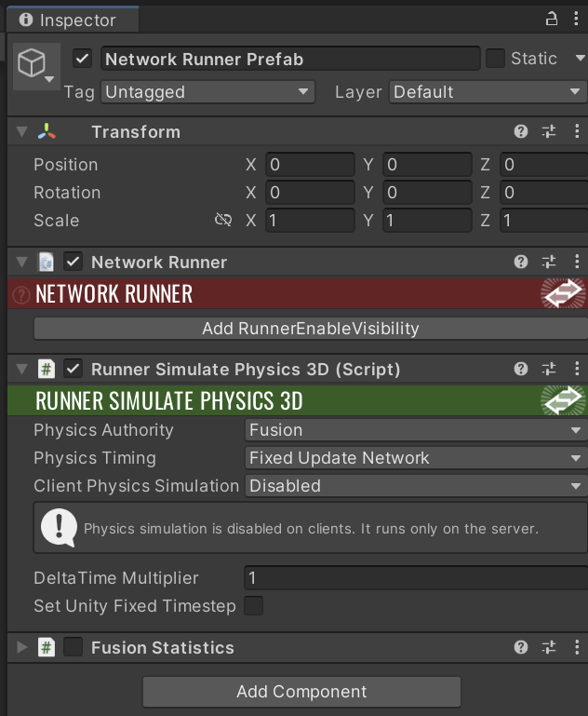Open Client Physics Simulation dropdown

coord(416,486)
